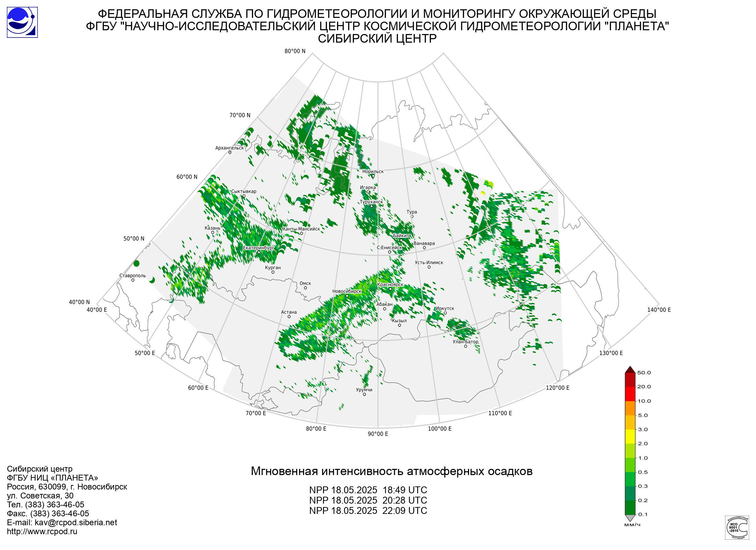The image size is (756, 550).
Task: Click the 90°00 E longitude label
Action: tap(378, 434)
